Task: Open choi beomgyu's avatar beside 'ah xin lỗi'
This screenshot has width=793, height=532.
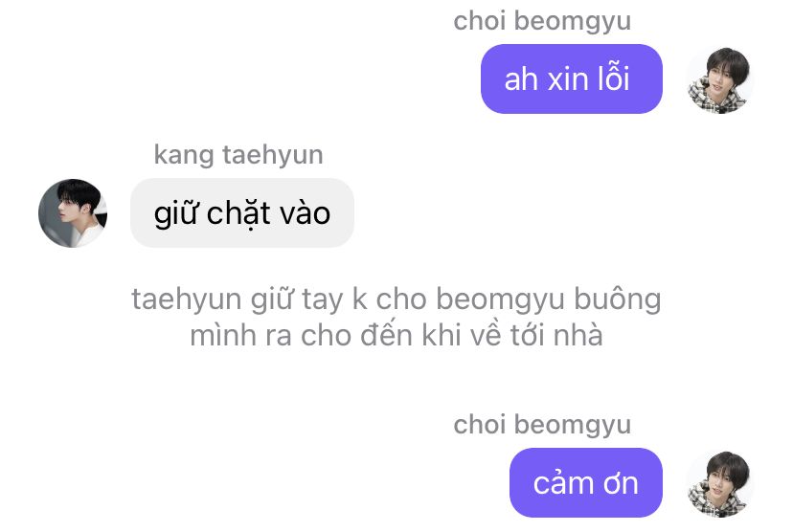Action: [x=720, y=80]
